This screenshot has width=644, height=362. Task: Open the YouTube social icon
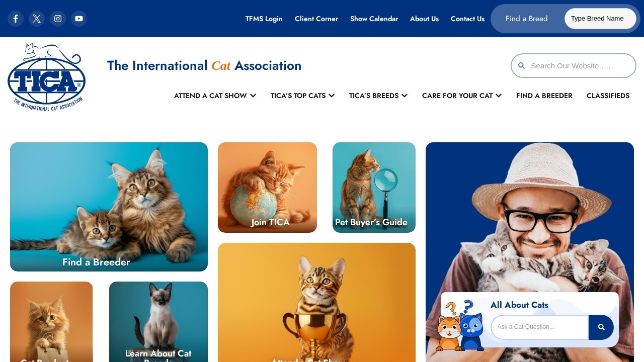[x=79, y=19]
